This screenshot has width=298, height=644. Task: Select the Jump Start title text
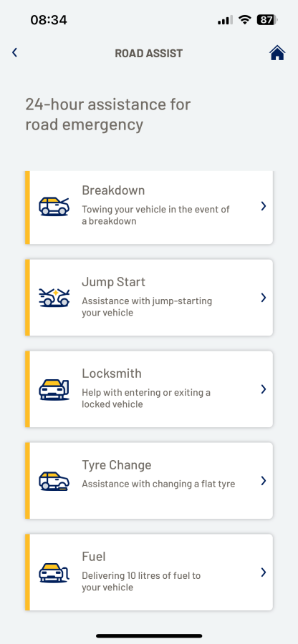tap(113, 282)
